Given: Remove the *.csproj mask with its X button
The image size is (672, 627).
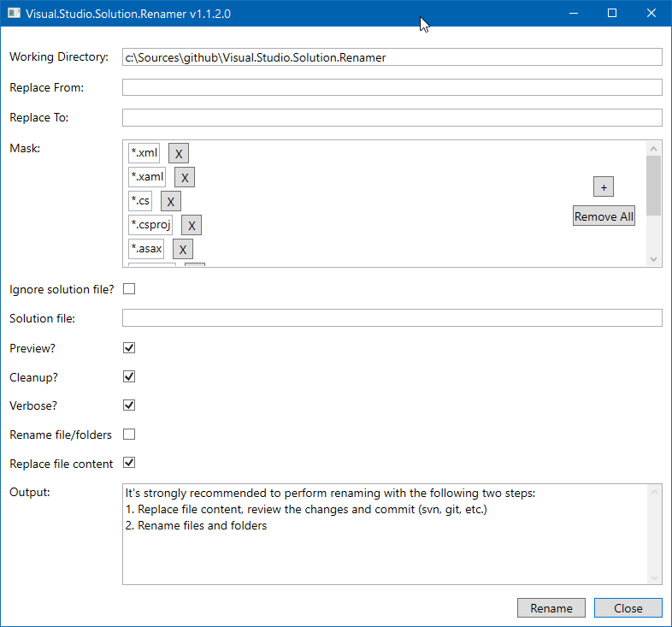Looking at the screenshot, I should [x=192, y=226].
